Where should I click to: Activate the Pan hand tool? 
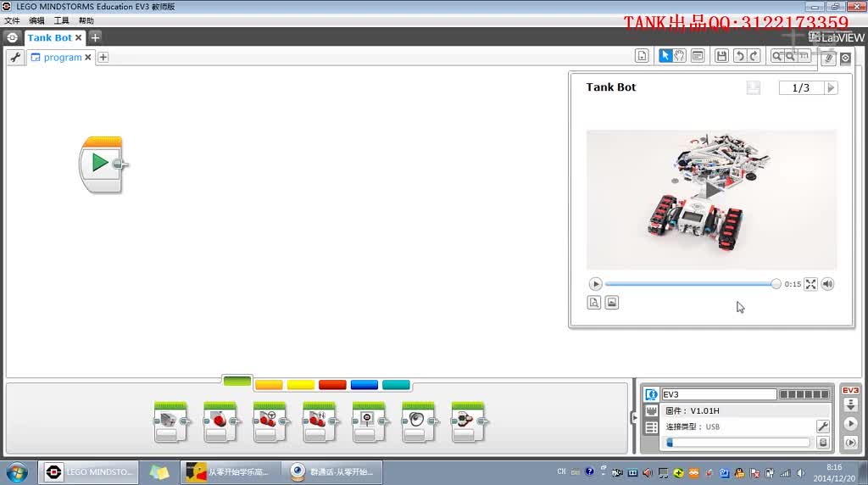679,56
